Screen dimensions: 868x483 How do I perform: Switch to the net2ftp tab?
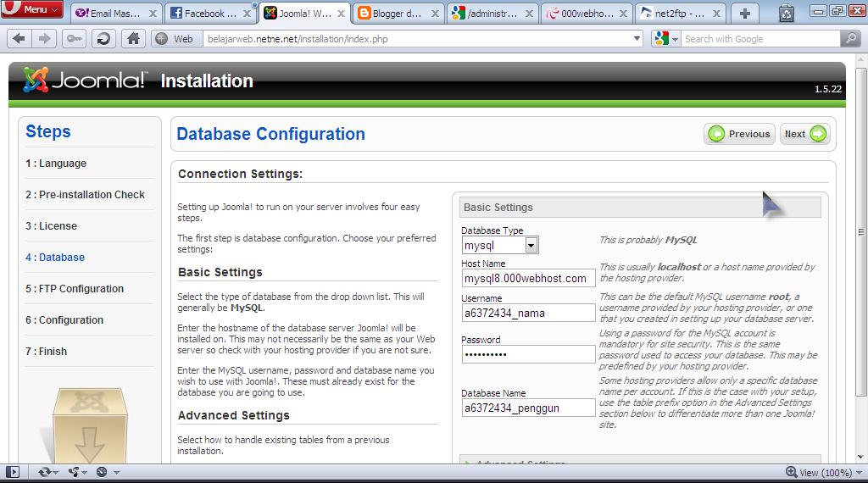(681, 14)
